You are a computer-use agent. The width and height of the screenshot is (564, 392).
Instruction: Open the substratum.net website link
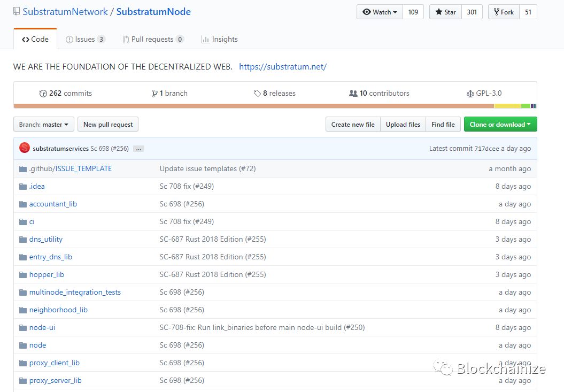tap(282, 67)
